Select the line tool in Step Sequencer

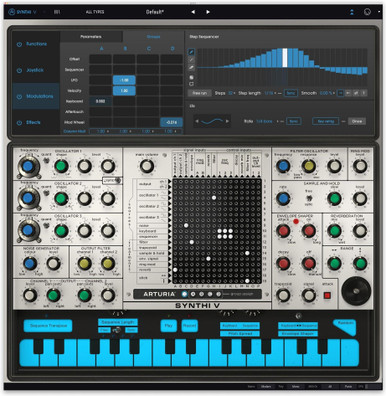(191, 60)
